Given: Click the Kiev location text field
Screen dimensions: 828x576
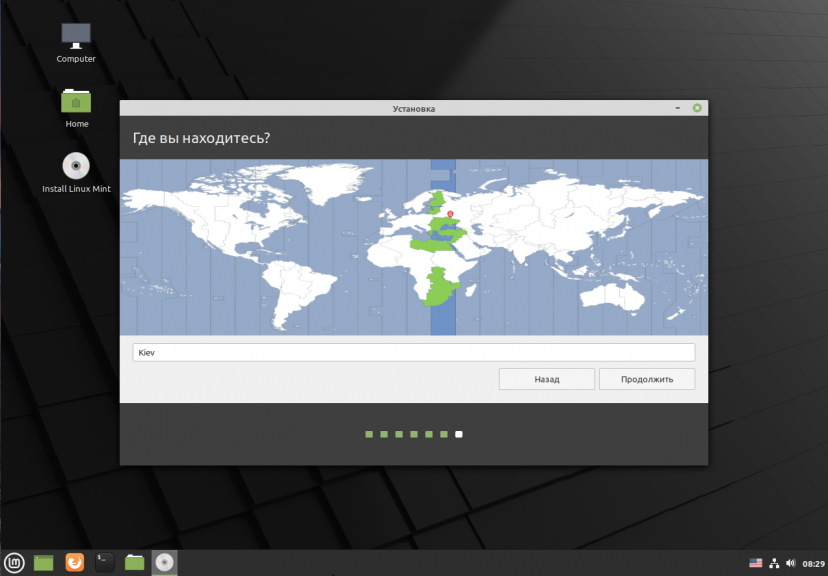Looking at the screenshot, I should click(413, 352).
